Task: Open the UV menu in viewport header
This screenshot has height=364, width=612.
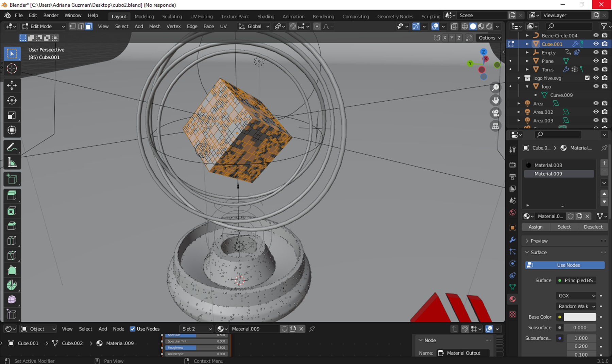Action: pyautogui.click(x=223, y=27)
